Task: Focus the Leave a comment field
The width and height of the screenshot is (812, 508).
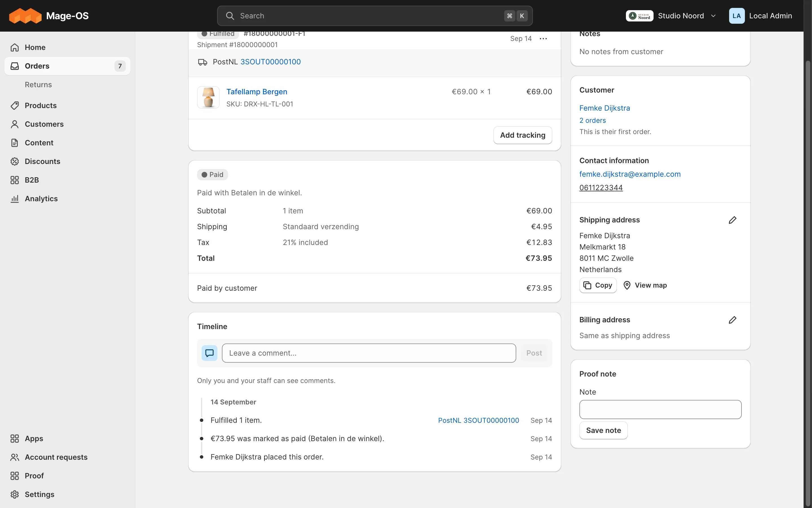Action: point(369,353)
